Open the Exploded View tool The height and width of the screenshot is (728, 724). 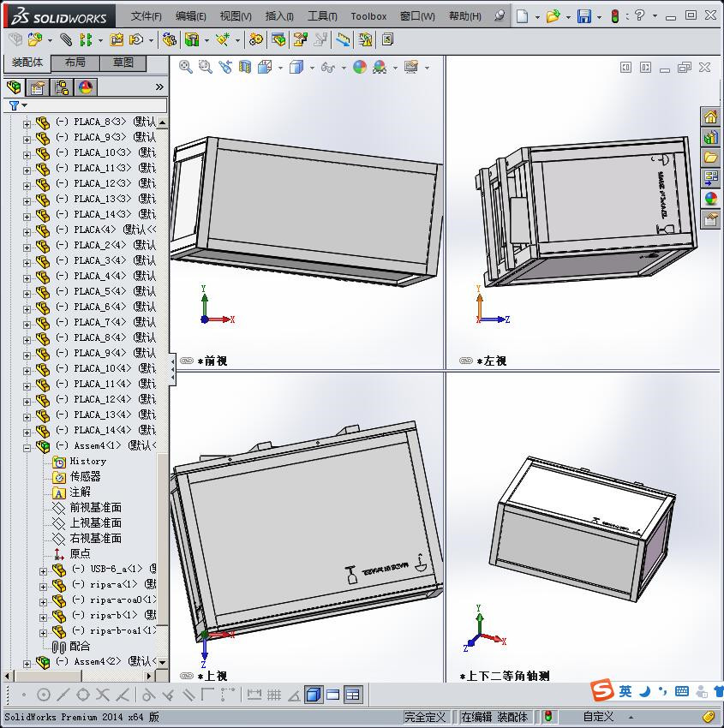coord(300,40)
